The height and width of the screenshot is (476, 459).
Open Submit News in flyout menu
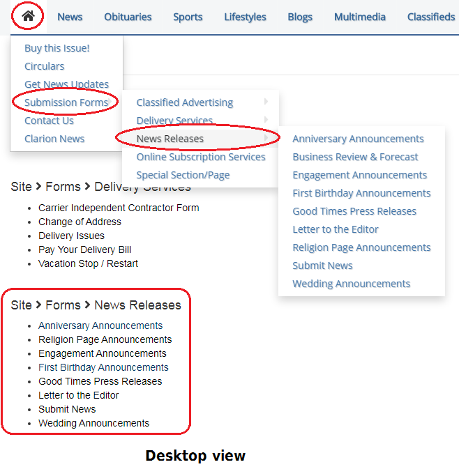click(x=322, y=266)
